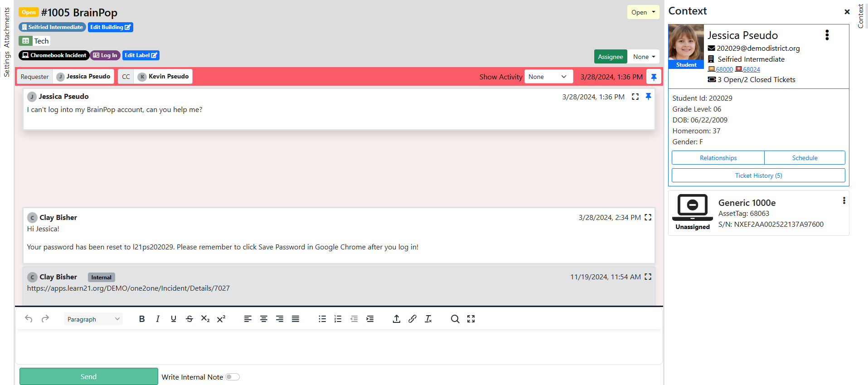This screenshot has width=868, height=385.
Task: Open the Schedule tab for student
Action: pyautogui.click(x=805, y=158)
